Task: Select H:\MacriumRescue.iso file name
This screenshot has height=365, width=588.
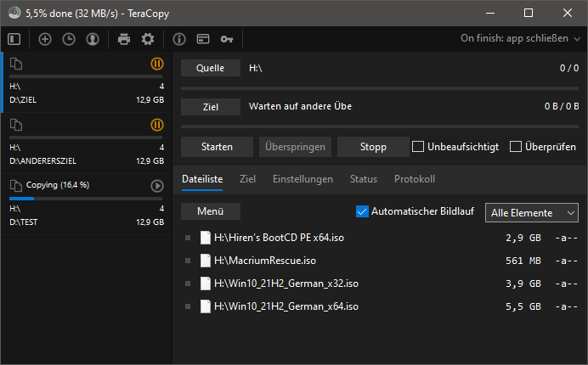Action: pyautogui.click(x=265, y=261)
